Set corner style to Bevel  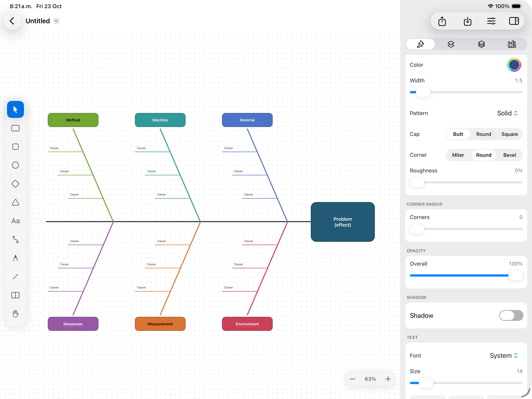tap(509, 155)
